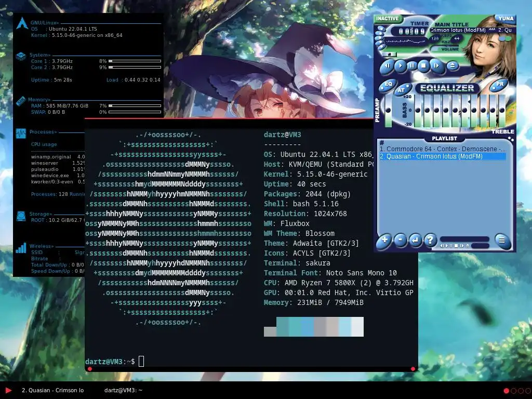Click the WM: Fluxbox line in the terminal

(287, 223)
